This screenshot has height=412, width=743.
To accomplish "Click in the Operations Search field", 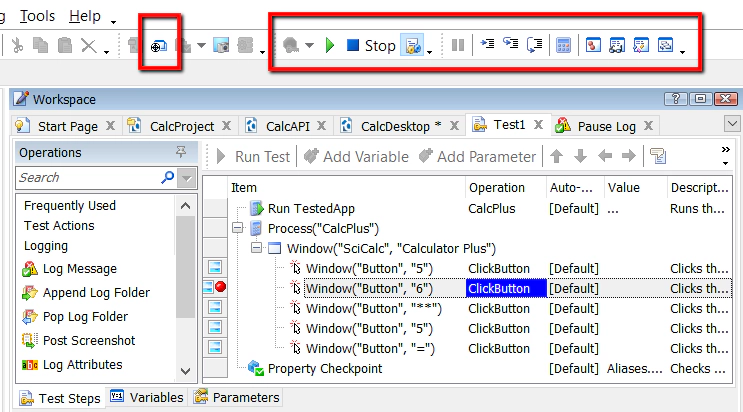I will pyautogui.click(x=88, y=177).
